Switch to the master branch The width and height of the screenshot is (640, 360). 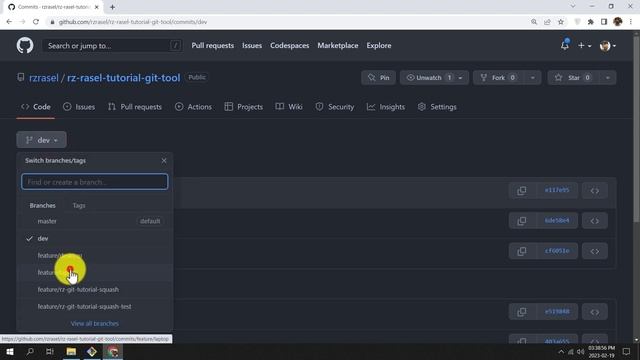pyautogui.click(x=95, y=221)
